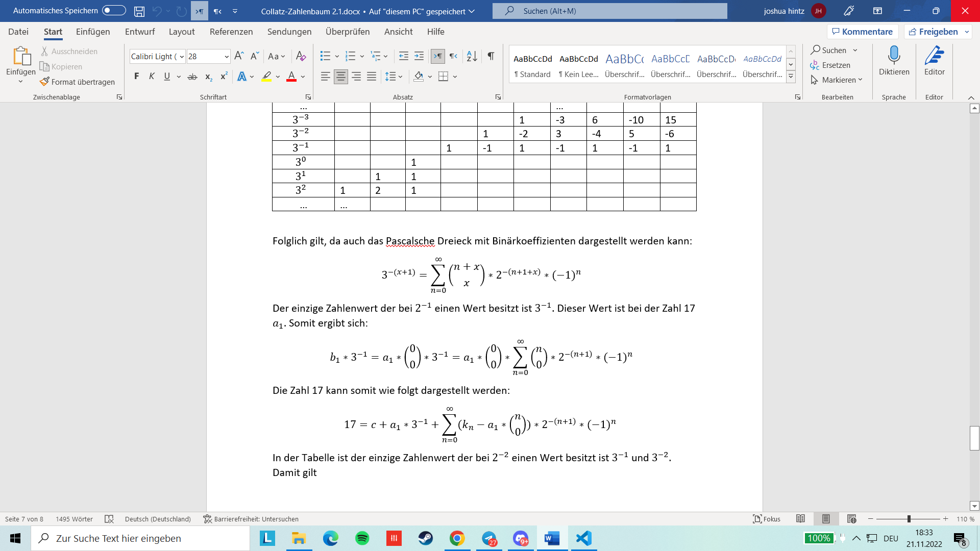Toggle Print Layout view

point(826,519)
